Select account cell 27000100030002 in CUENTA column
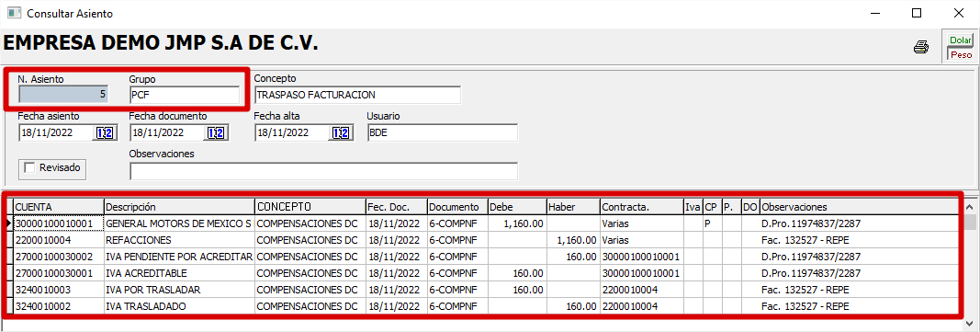This screenshot has width=980, height=332. click(58, 257)
